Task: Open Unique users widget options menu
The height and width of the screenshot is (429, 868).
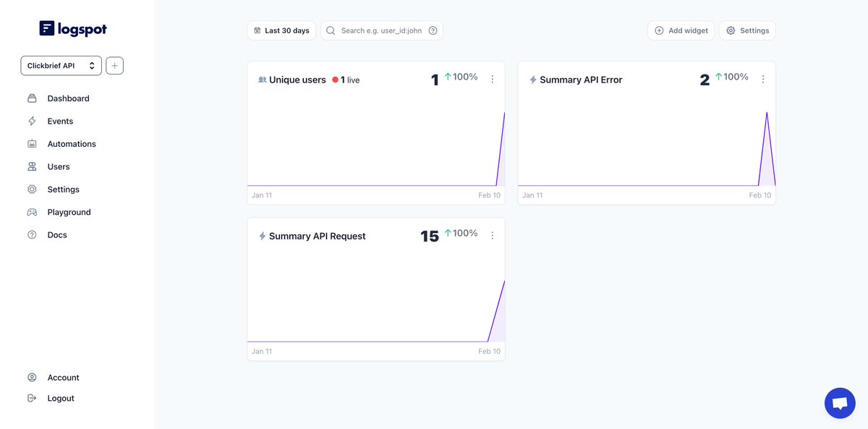Action: pos(493,80)
